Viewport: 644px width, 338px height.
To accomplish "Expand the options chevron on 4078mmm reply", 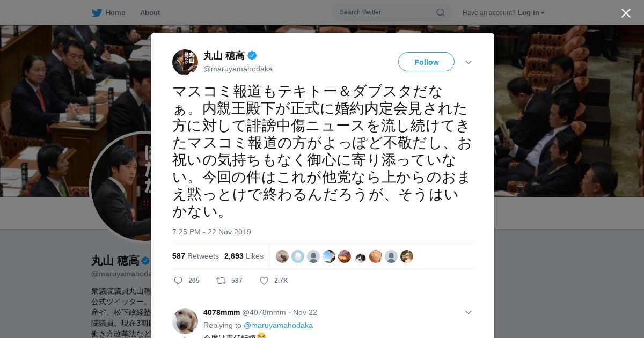I will pyautogui.click(x=469, y=312).
